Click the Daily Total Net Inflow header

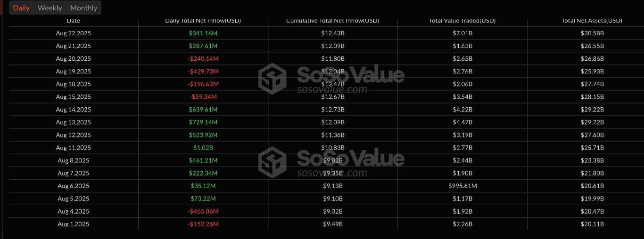tap(203, 21)
